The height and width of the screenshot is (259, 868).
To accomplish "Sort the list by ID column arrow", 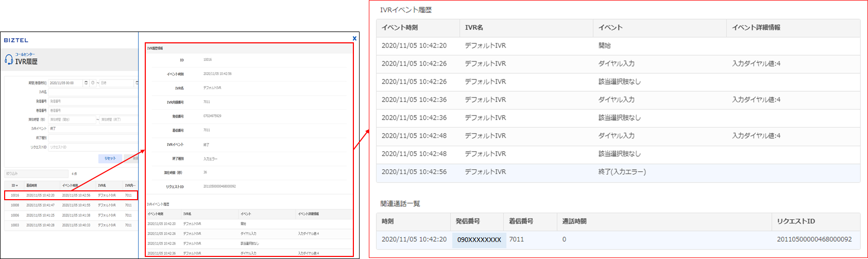I will point(17,185).
